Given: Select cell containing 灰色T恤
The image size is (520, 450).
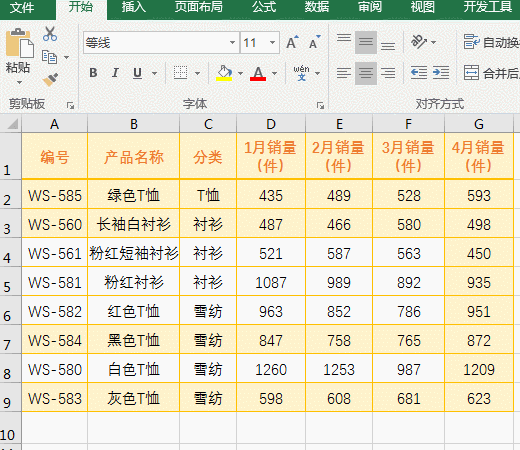Looking at the screenshot, I should (134, 398).
